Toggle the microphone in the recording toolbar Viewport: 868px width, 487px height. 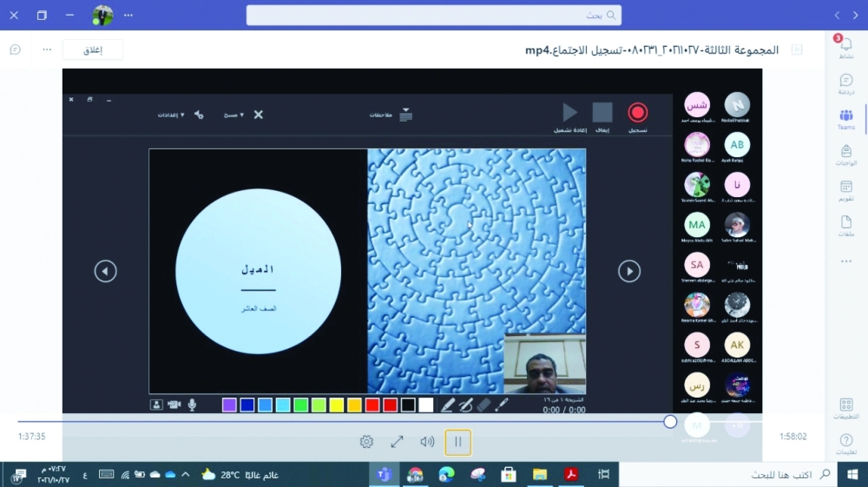coord(192,405)
